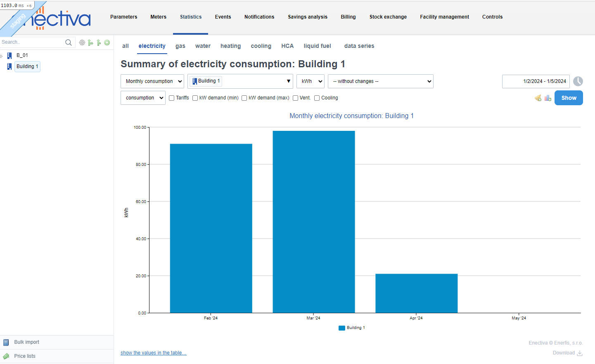Click the green branching arrow icon

90,43
